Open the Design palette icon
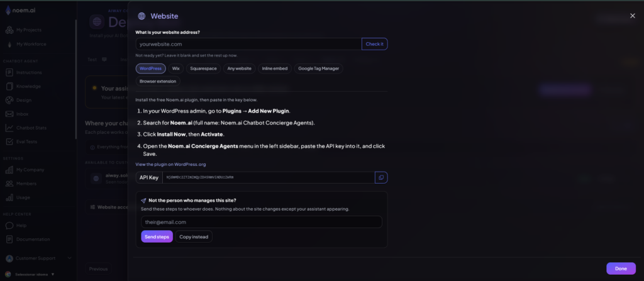This screenshot has height=281, width=644. [9, 100]
